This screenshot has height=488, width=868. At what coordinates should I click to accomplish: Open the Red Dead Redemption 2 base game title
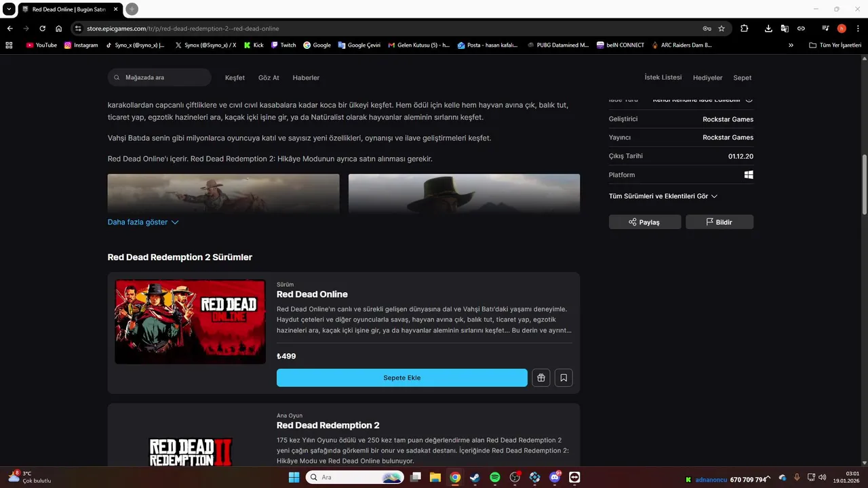point(328,425)
